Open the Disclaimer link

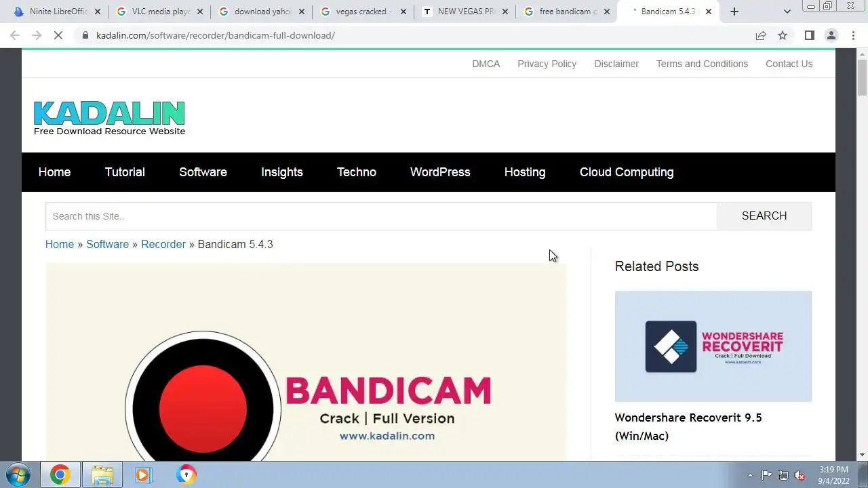[x=616, y=64]
